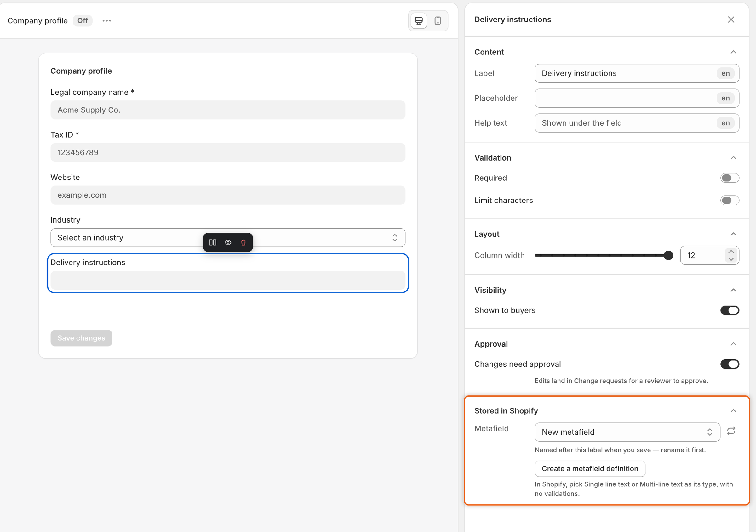Increase column width with the up arrow
Image resolution: width=756 pixels, height=532 pixels.
pyautogui.click(x=731, y=252)
